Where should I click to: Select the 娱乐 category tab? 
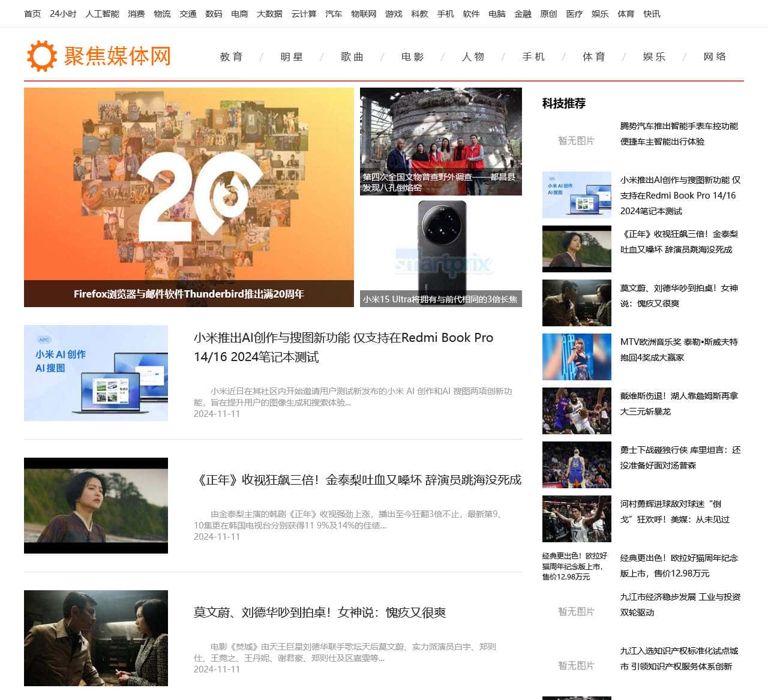[655, 56]
